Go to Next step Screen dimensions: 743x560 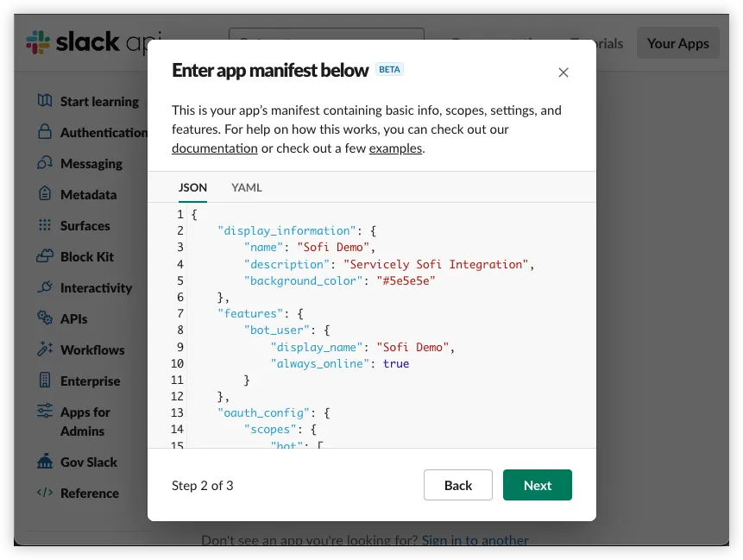[x=538, y=485]
